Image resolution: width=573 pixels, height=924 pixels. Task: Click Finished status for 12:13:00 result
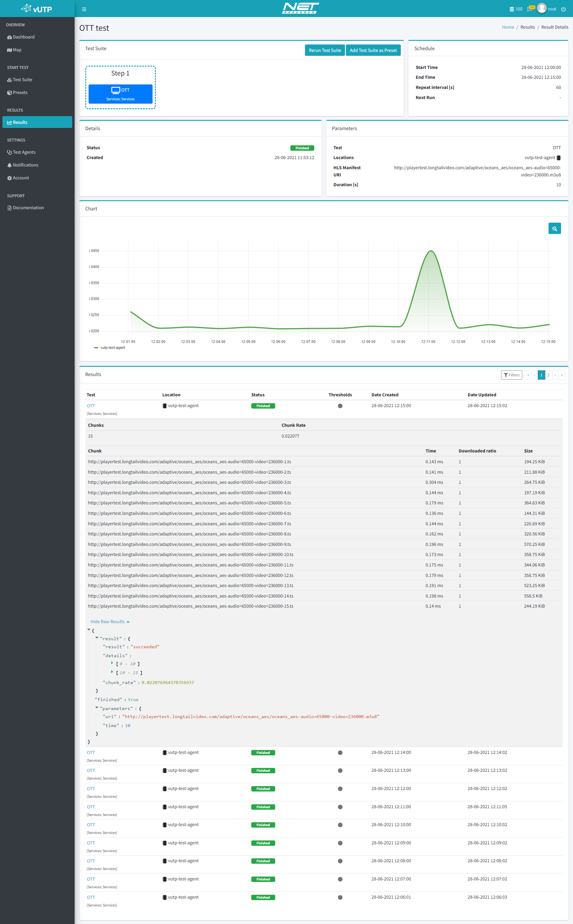pos(263,771)
